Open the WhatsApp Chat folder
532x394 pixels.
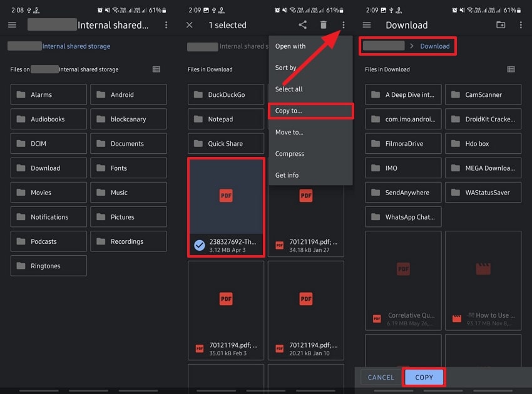403,217
